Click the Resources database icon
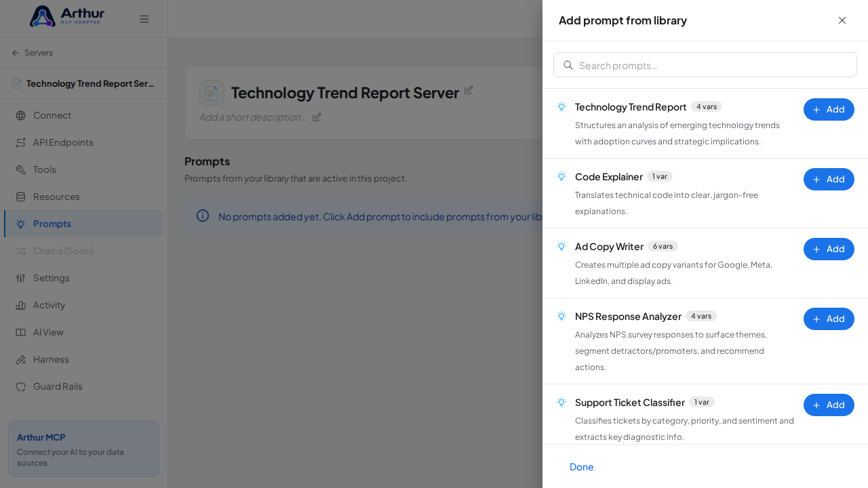 coord(21,197)
